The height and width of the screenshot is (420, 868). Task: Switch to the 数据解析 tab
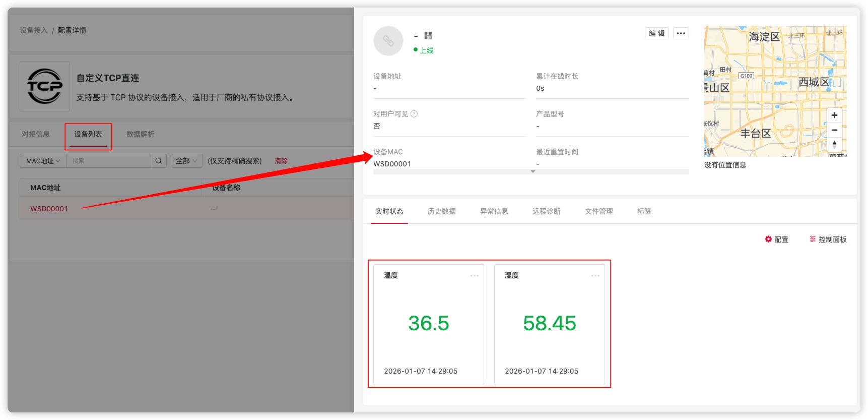pos(141,134)
